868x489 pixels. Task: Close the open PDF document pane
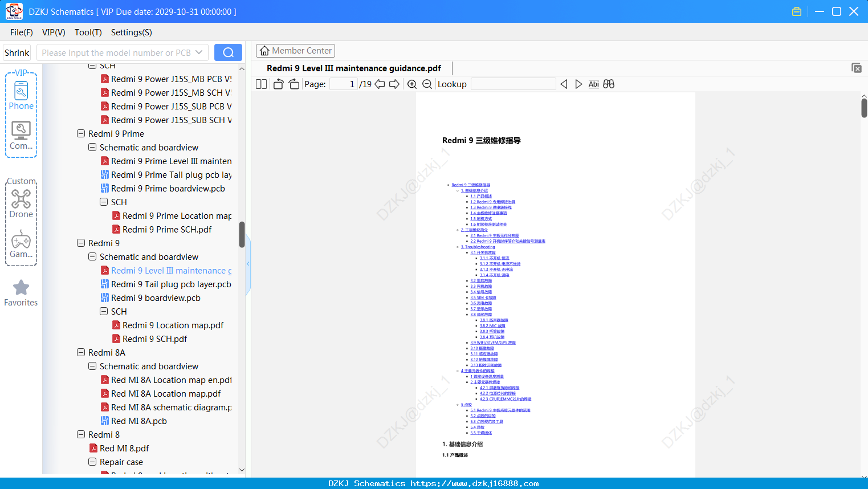pos(856,68)
